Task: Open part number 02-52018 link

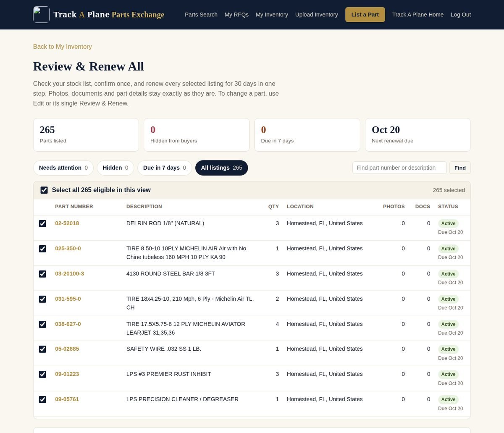Action: (67, 223)
